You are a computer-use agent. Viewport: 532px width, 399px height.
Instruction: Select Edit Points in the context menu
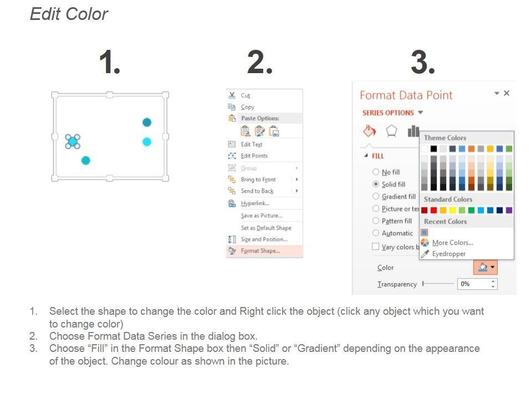click(x=254, y=156)
